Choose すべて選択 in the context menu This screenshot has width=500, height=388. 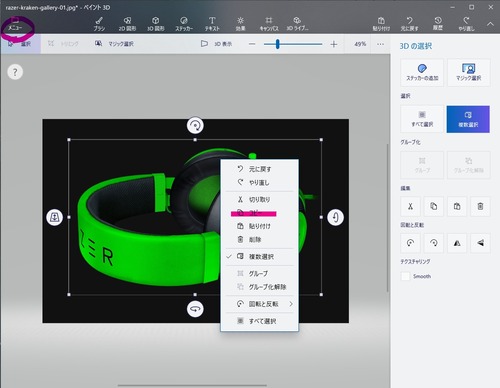pyautogui.click(x=259, y=321)
